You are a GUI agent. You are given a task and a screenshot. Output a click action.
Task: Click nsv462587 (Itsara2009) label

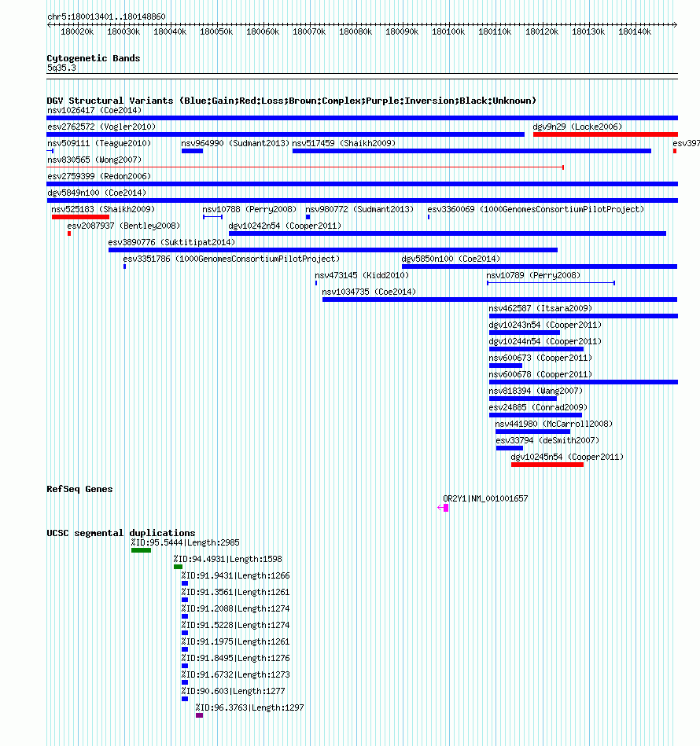click(540, 308)
